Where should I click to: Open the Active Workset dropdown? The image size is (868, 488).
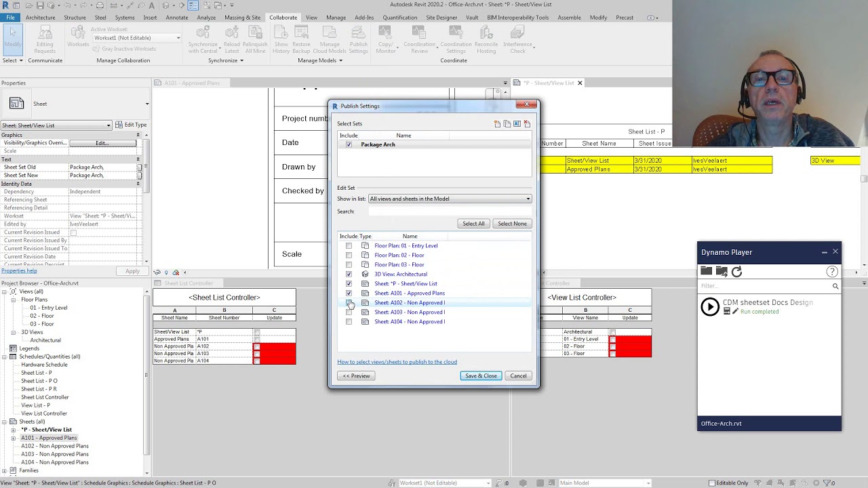tap(137, 38)
